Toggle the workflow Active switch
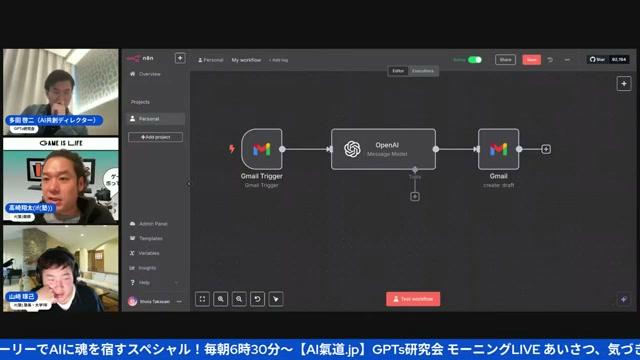This screenshot has width=640, height=360. [x=475, y=60]
